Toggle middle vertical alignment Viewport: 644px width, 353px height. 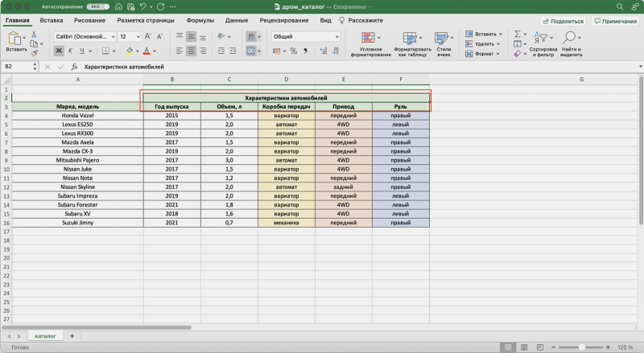point(191,36)
